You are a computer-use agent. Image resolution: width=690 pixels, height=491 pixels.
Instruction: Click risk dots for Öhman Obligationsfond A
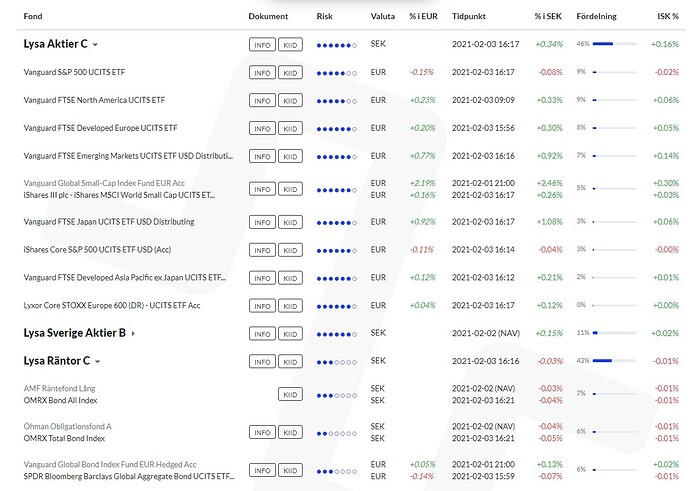[x=336, y=432]
